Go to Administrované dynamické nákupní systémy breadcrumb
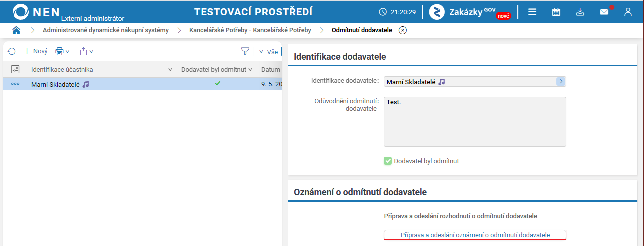Image resolution: width=644 pixels, height=246 pixels. click(106, 30)
